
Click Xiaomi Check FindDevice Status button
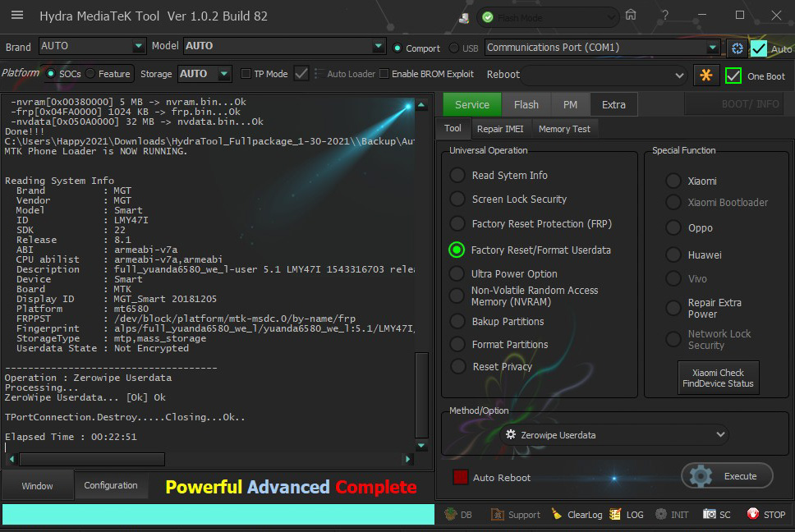pyautogui.click(x=718, y=378)
